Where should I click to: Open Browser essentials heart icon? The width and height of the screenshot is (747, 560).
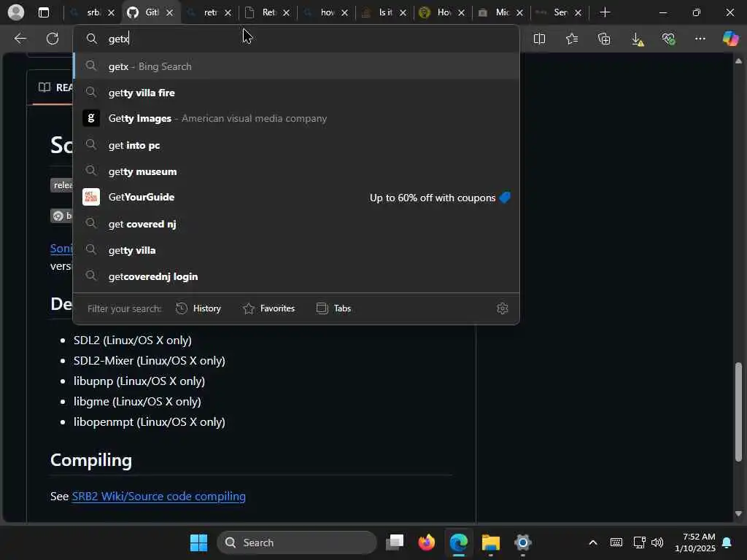click(x=668, y=39)
